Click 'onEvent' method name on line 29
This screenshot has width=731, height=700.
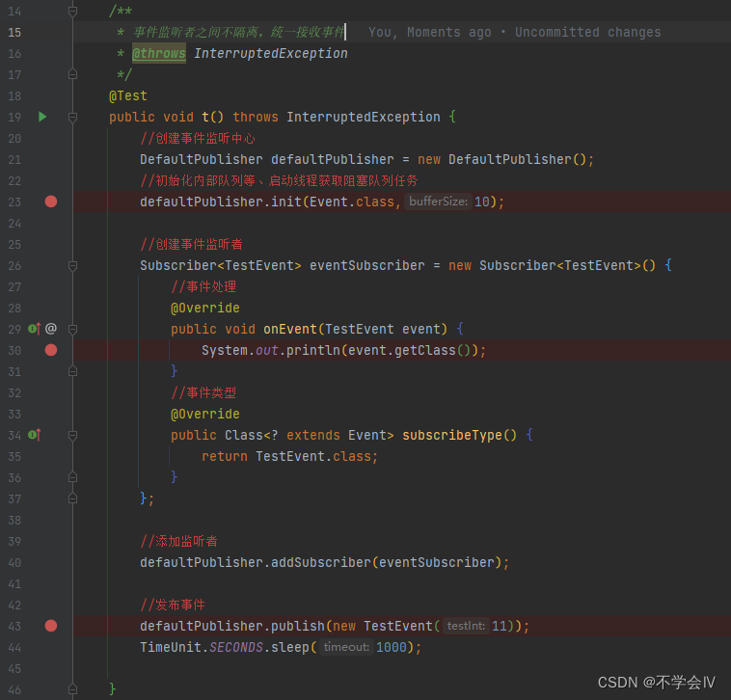pyautogui.click(x=290, y=329)
